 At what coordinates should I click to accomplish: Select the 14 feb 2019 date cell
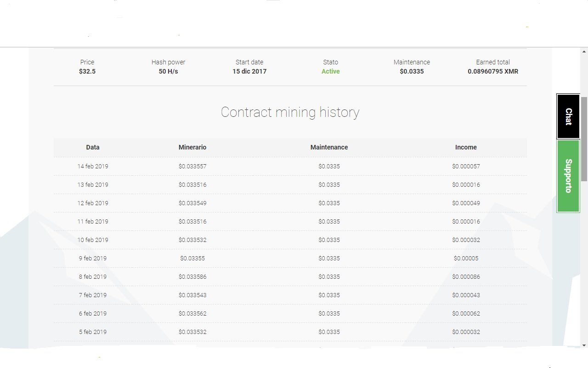tap(93, 166)
